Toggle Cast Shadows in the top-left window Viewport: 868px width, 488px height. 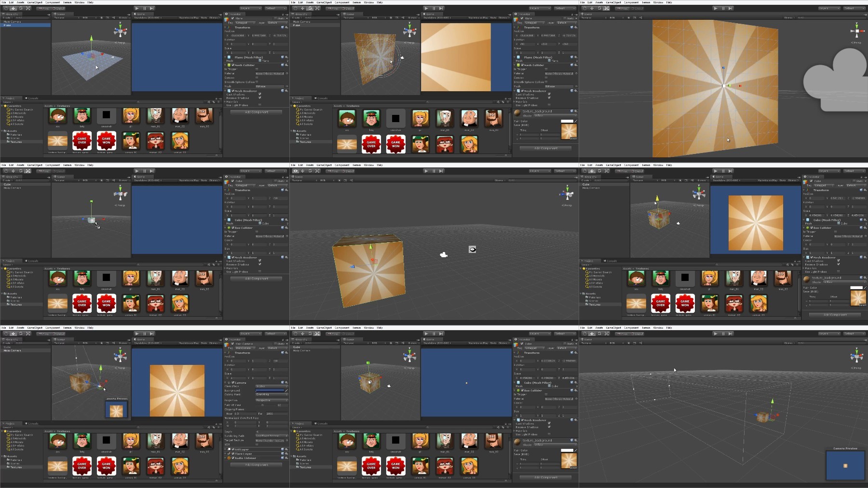tap(260, 94)
